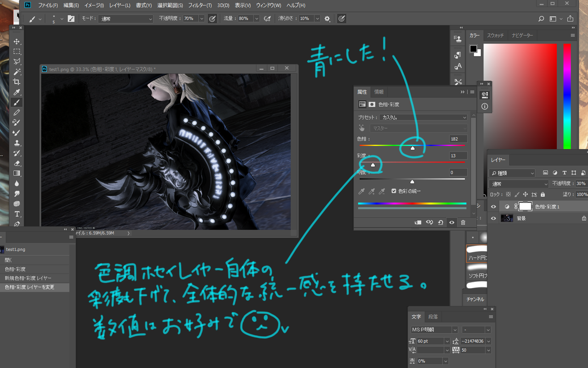Image resolution: width=588 pixels, height=368 pixels.
Task: Toggle lock all padlock icon
Action: click(543, 195)
